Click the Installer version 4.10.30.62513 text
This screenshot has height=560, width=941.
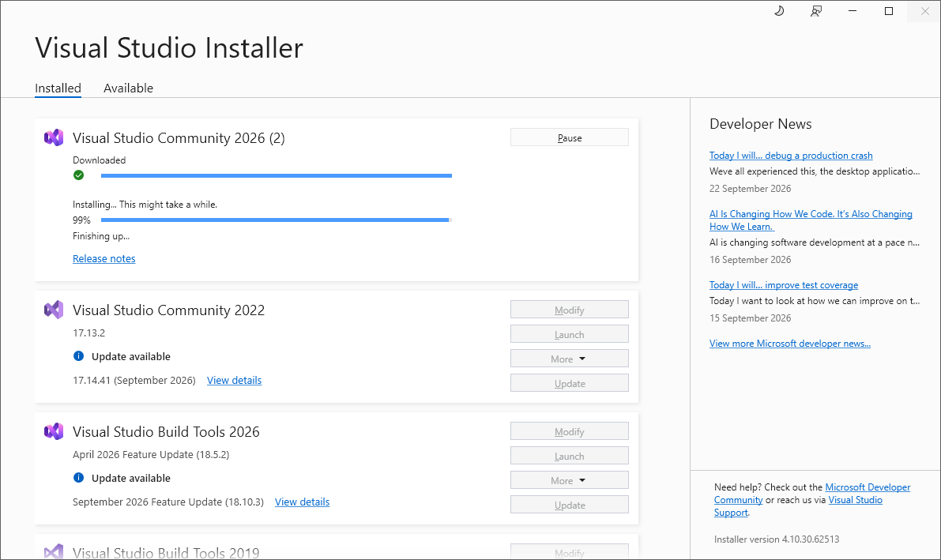777,539
